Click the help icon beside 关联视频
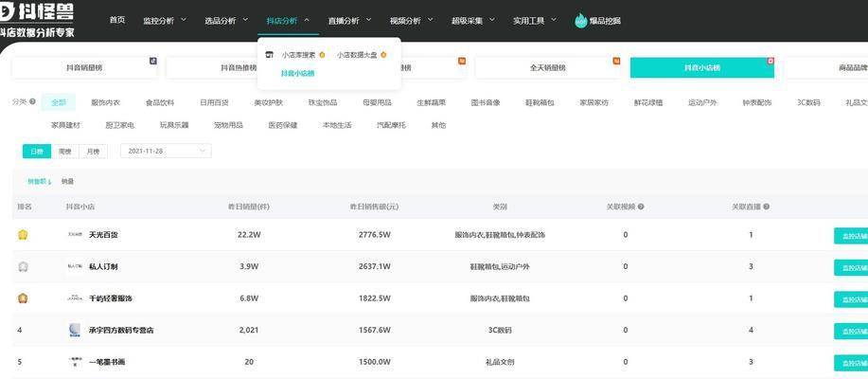 pos(641,207)
